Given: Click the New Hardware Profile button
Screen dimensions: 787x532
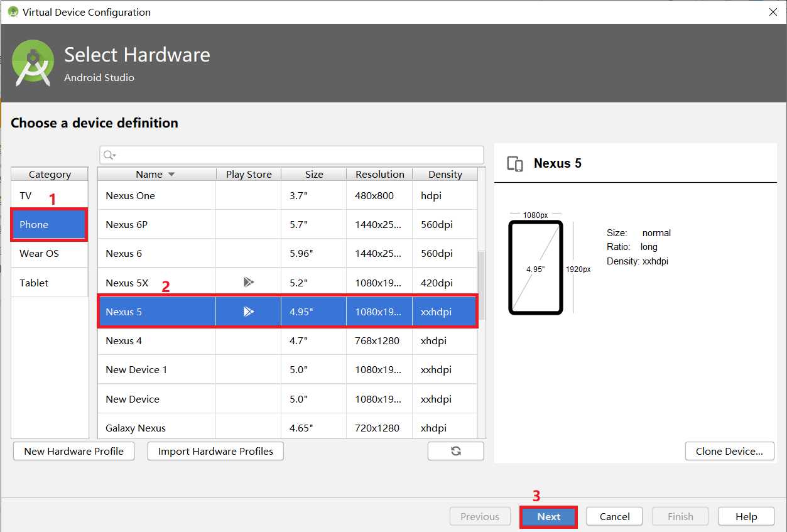Looking at the screenshot, I should pos(73,451).
